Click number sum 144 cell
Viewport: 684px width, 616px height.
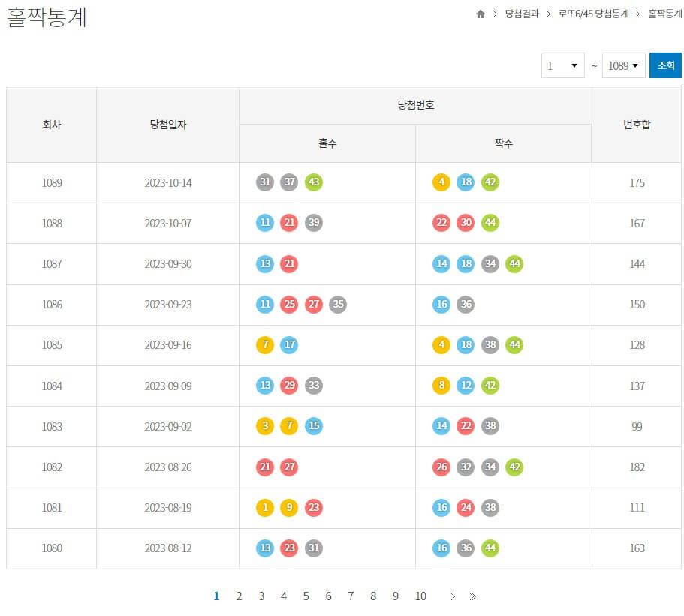point(637,264)
